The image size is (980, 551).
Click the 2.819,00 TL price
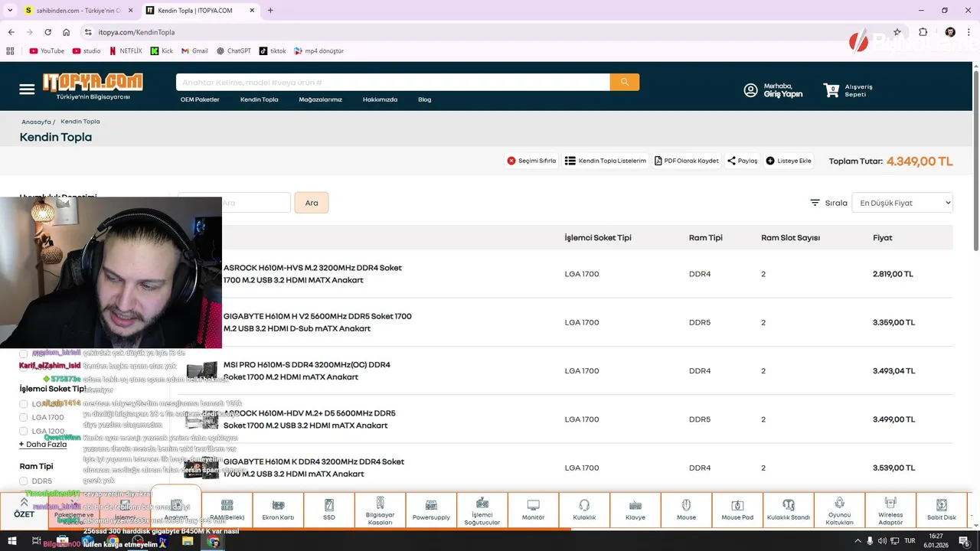tap(893, 274)
